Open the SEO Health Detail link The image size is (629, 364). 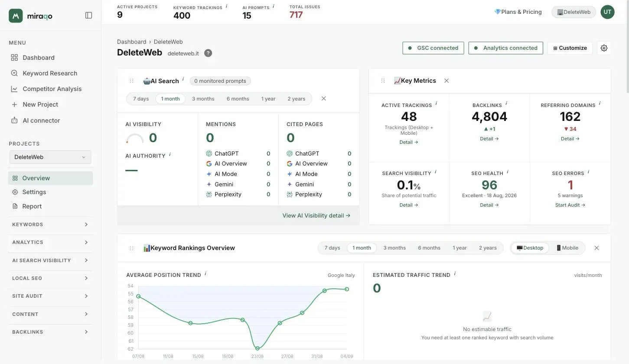coord(489,205)
